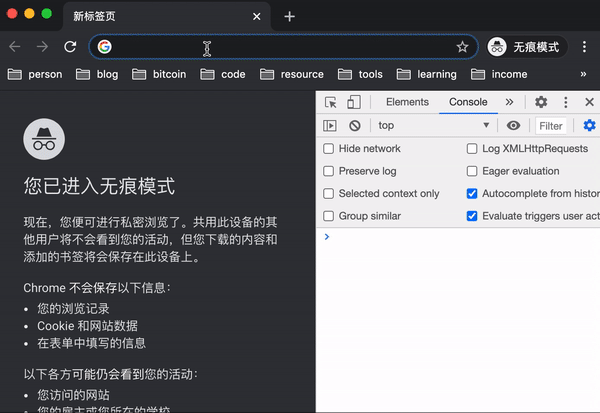Click the Google icon in address bar

(104, 47)
